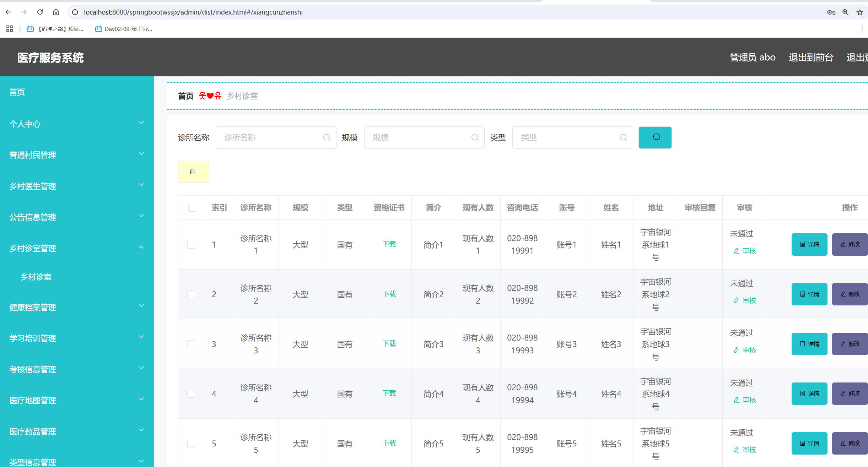This screenshot has width=868, height=467.
Task: Click 姓名5 table cell
Action: pos(611,444)
